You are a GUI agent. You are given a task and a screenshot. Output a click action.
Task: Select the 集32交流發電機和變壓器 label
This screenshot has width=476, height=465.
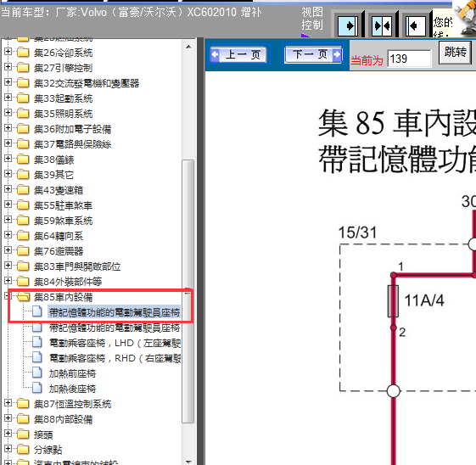(x=87, y=83)
